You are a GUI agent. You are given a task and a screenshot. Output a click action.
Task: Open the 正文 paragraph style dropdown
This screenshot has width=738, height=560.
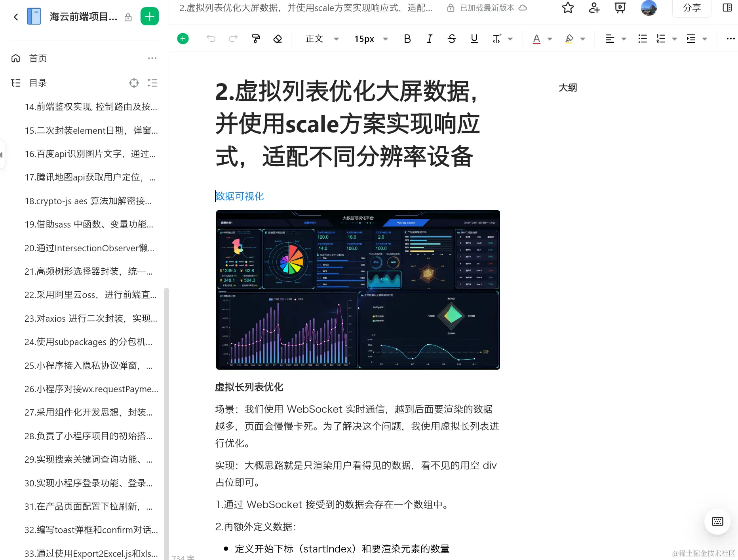pyautogui.click(x=322, y=39)
